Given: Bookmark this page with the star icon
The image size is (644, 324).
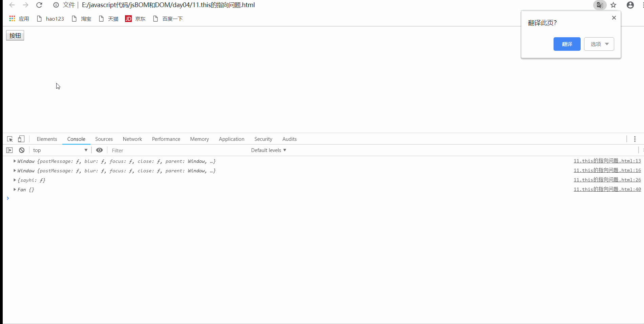Looking at the screenshot, I should pyautogui.click(x=614, y=5).
